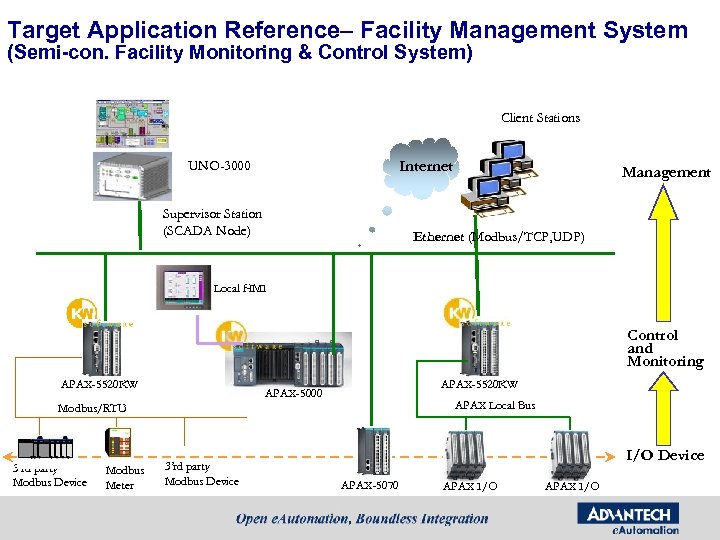Click the 'Internet' text inside the cloud
This screenshot has height=540, width=720.
pyautogui.click(x=426, y=166)
